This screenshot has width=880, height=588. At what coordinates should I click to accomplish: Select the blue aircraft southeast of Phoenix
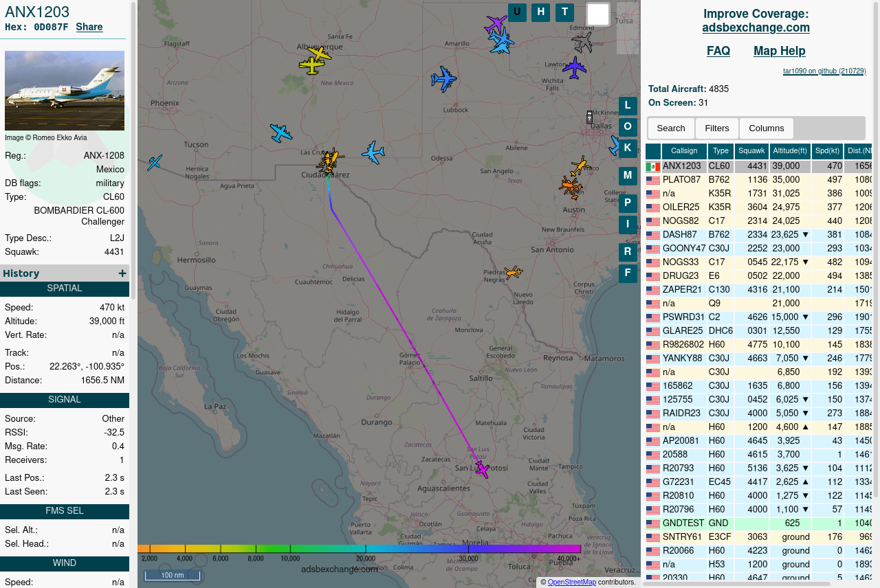pyautogui.click(x=281, y=133)
